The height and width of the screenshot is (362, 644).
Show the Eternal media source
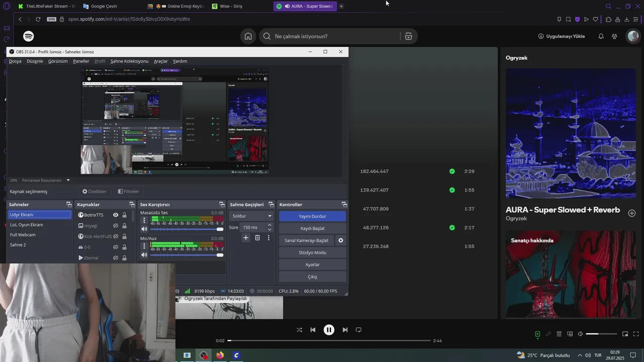(x=116, y=258)
